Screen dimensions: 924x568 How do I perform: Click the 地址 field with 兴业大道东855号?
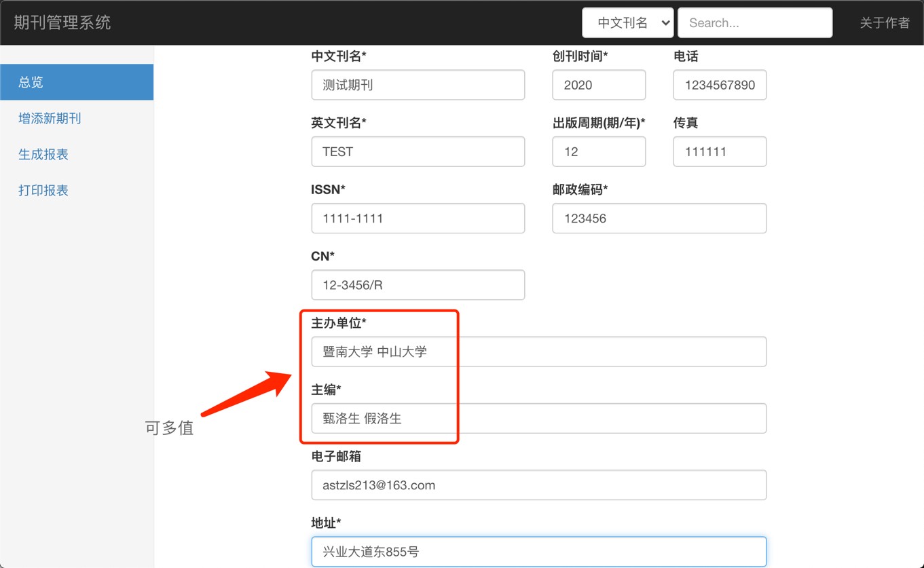click(539, 552)
